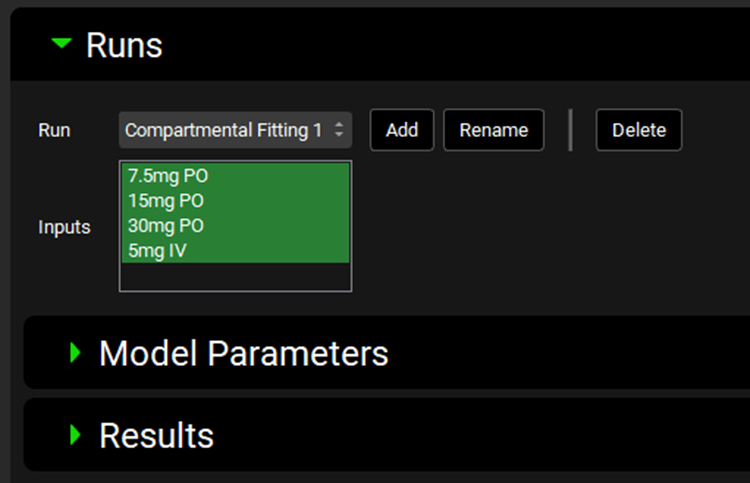Click the run selector up/down arrows
750x483 pixels.
point(339,130)
